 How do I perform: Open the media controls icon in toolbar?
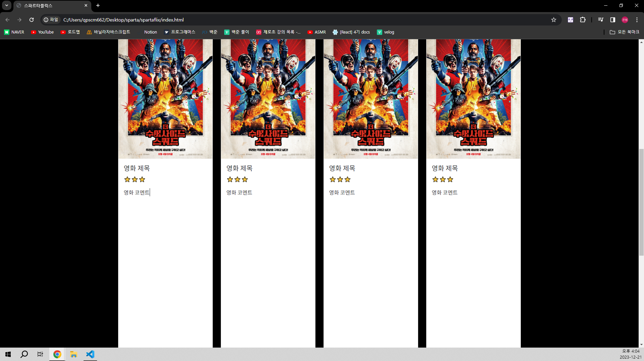click(601, 20)
